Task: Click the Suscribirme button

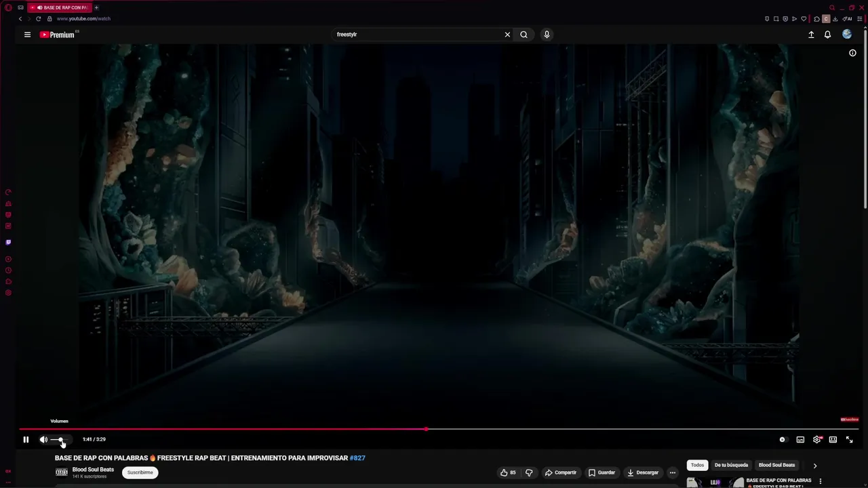Action: [x=140, y=472]
